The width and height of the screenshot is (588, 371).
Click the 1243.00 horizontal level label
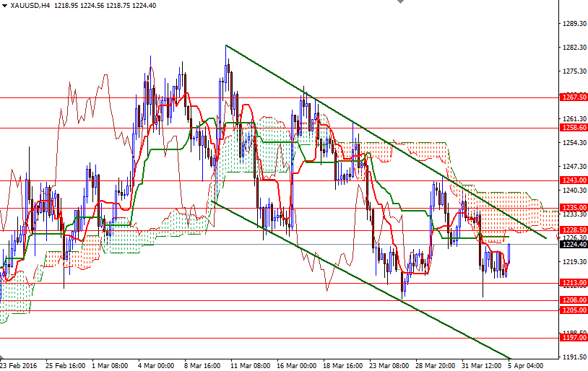[x=573, y=180]
